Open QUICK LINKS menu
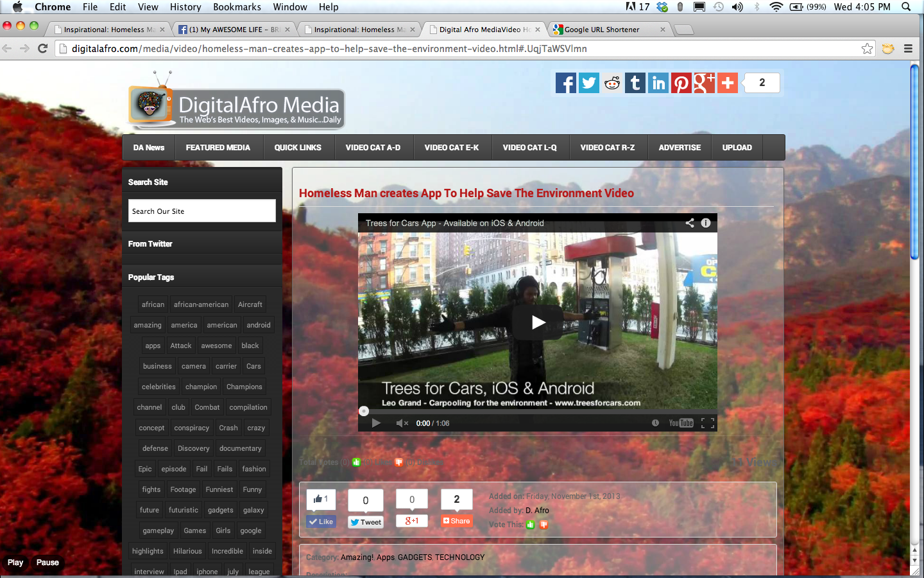 (298, 147)
